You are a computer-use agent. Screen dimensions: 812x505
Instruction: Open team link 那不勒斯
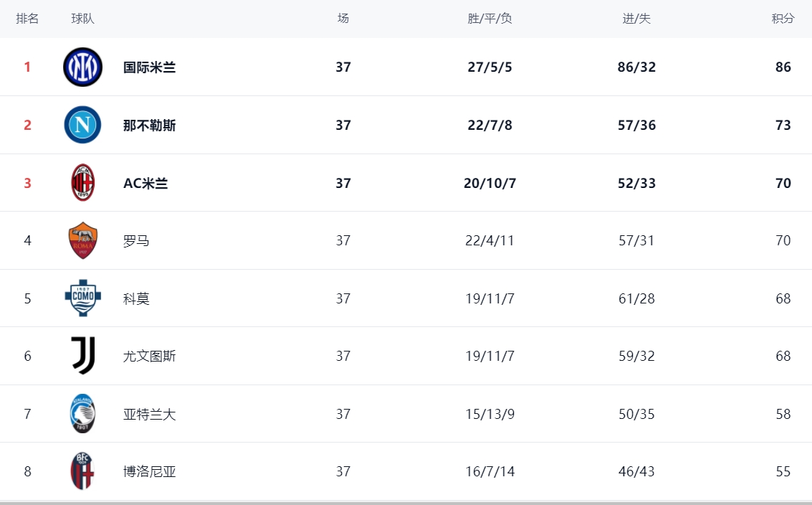(x=150, y=126)
